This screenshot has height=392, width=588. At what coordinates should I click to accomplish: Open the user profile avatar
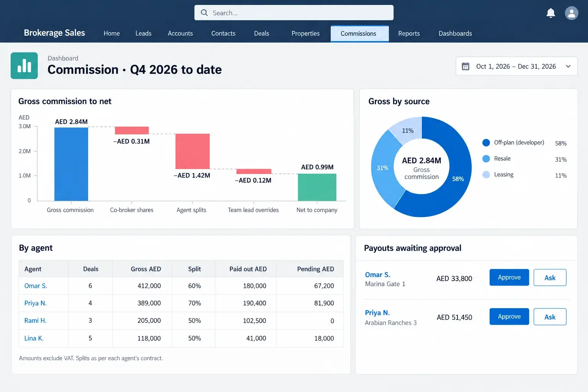(571, 13)
